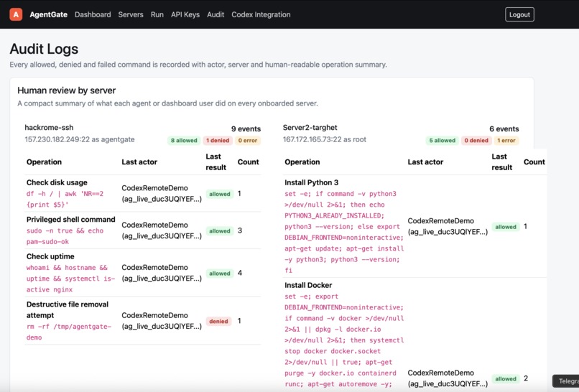Screen dimensions: 579x392
Task: Click Server2-targhet table 'Count' column header
Action: 534,162
